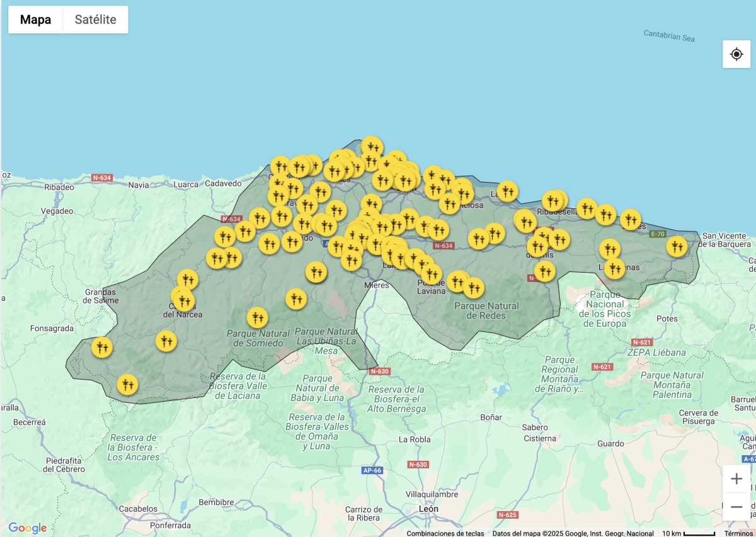Click marker just above Parque Natural de Somiedo label

(257, 317)
